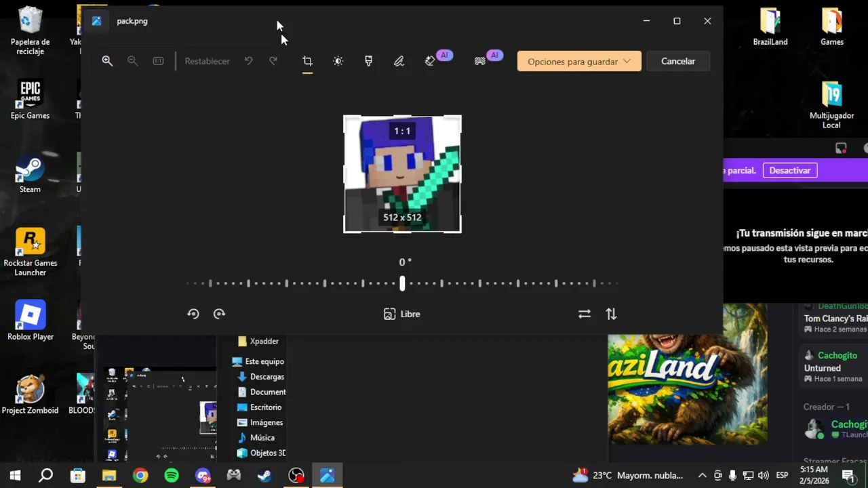Flip the image vertically

[x=611, y=314]
